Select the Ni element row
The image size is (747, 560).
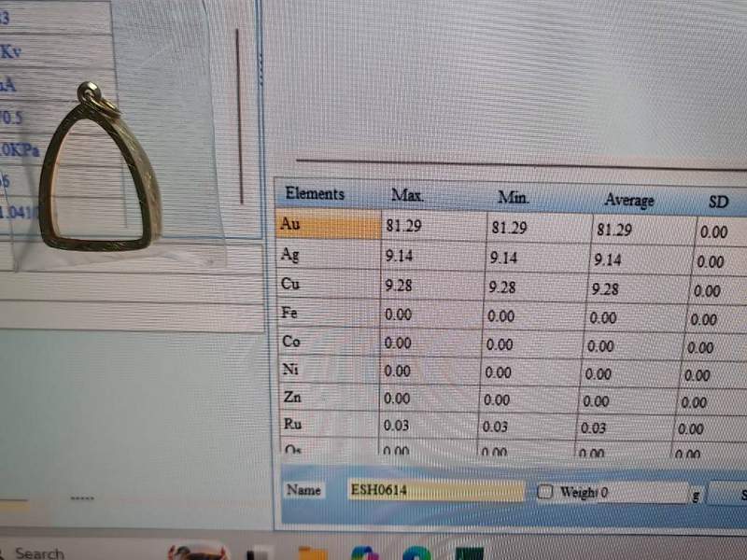(x=327, y=371)
